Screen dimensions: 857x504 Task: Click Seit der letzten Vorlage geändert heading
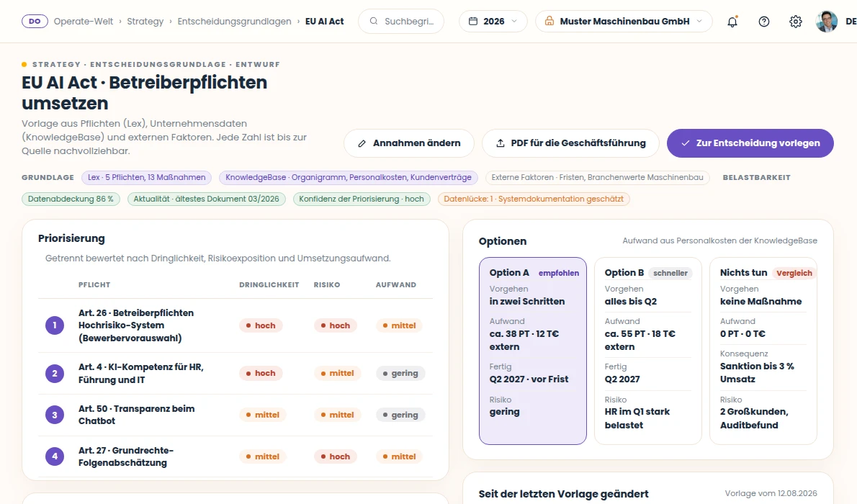coord(563,494)
